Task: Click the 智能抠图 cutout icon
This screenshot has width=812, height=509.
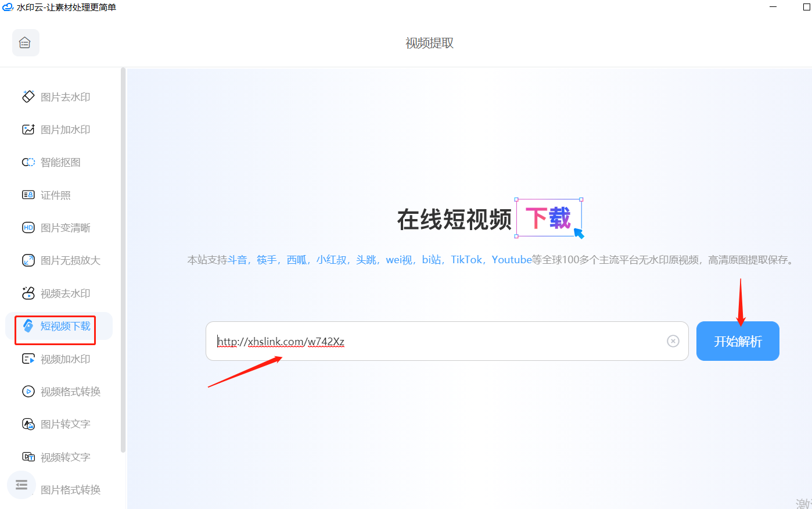Action: [x=28, y=162]
